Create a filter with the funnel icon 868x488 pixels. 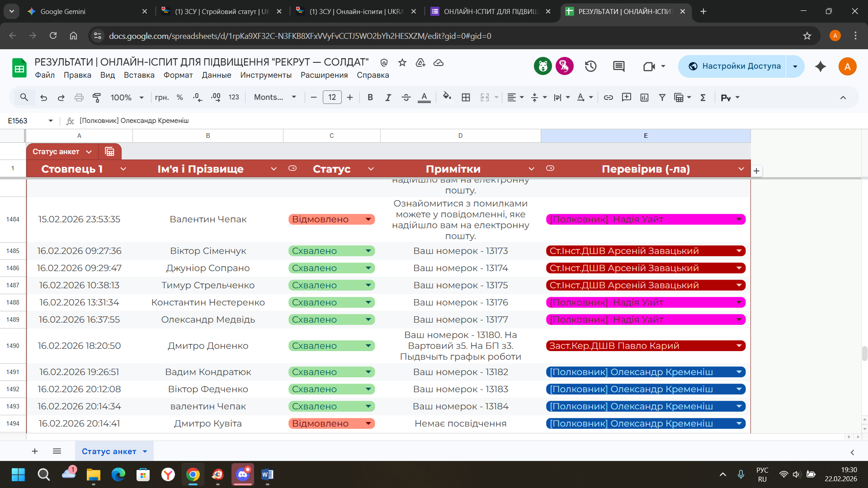[x=662, y=97]
